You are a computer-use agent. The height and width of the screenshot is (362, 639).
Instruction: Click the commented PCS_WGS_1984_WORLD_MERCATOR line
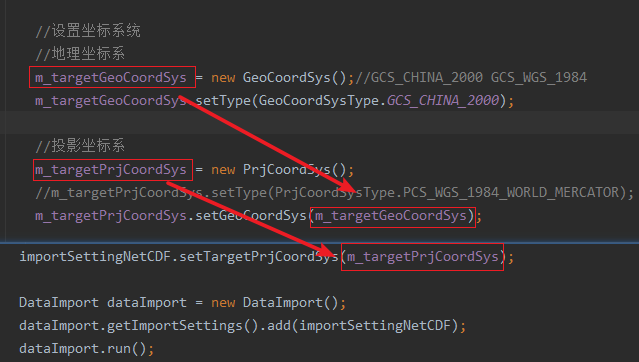coord(335,192)
